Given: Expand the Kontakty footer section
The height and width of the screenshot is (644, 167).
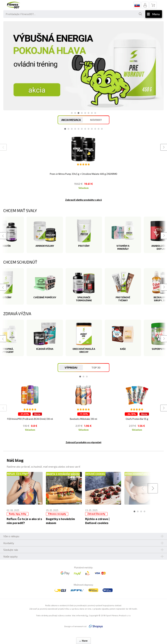Looking at the screenshot, I should click(83, 543).
